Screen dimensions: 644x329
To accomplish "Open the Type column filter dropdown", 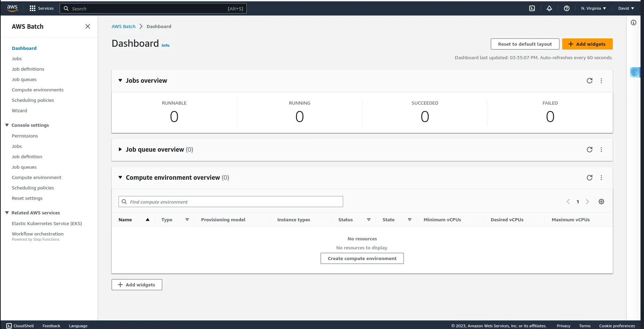I will click(187, 220).
